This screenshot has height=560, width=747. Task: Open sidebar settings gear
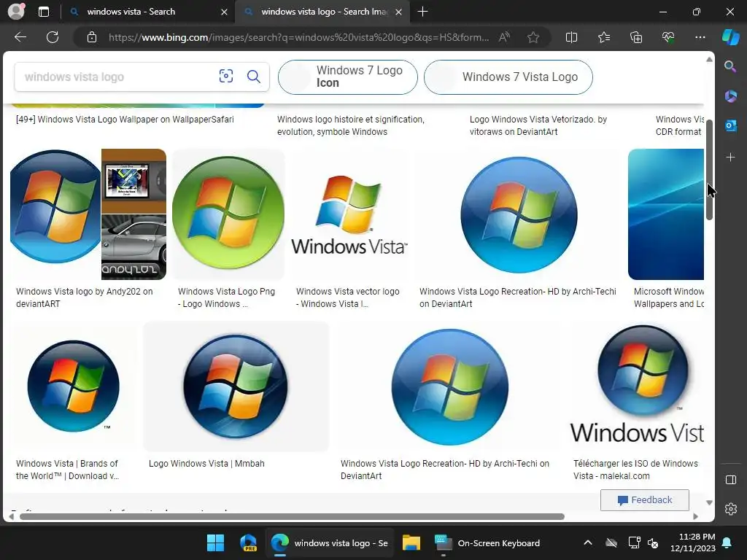(x=730, y=508)
